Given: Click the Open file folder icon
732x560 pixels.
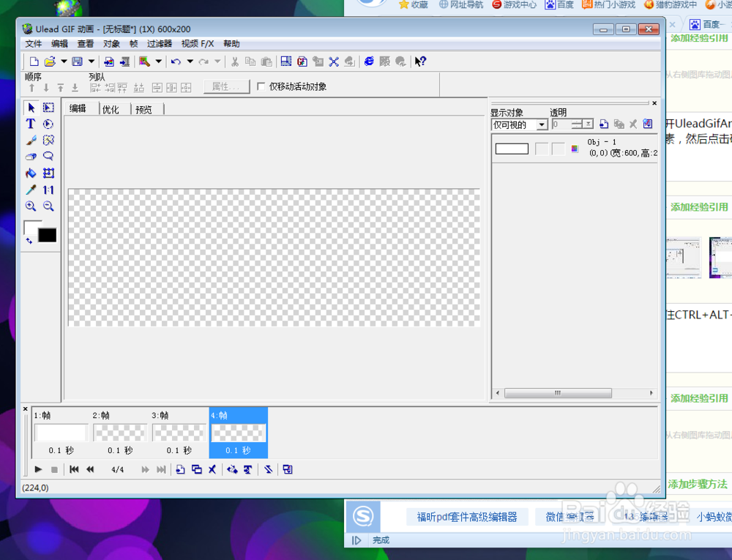Looking at the screenshot, I should tap(50, 61).
